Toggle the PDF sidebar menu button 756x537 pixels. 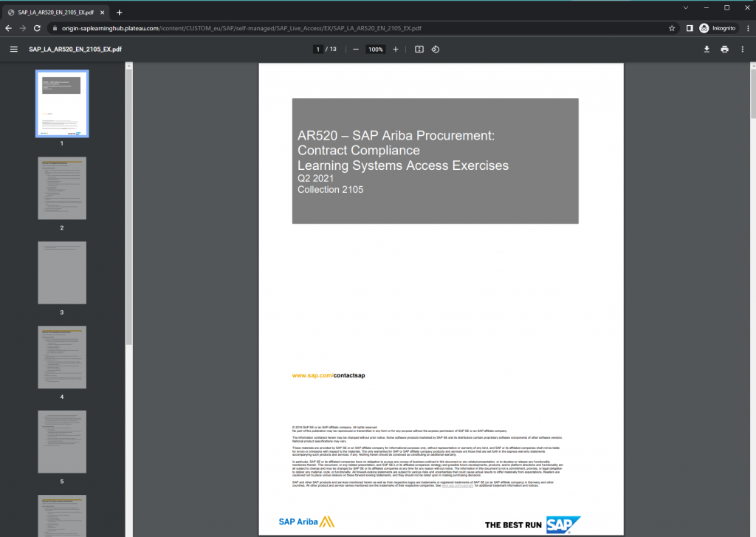coord(13,49)
